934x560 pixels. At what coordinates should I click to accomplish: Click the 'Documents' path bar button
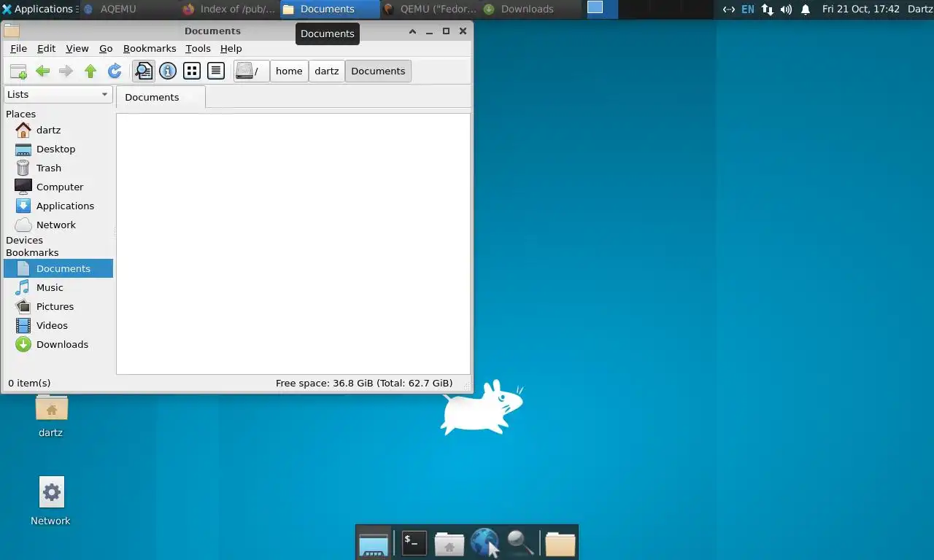[x=378, y=71]
